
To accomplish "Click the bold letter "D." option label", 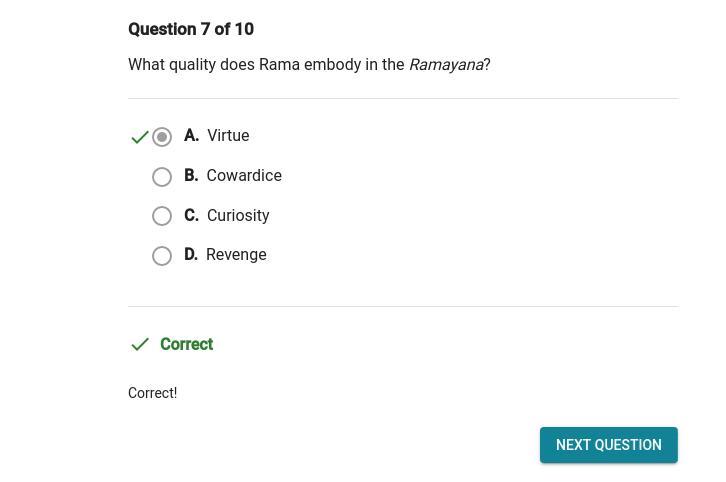I will (191, 255).
